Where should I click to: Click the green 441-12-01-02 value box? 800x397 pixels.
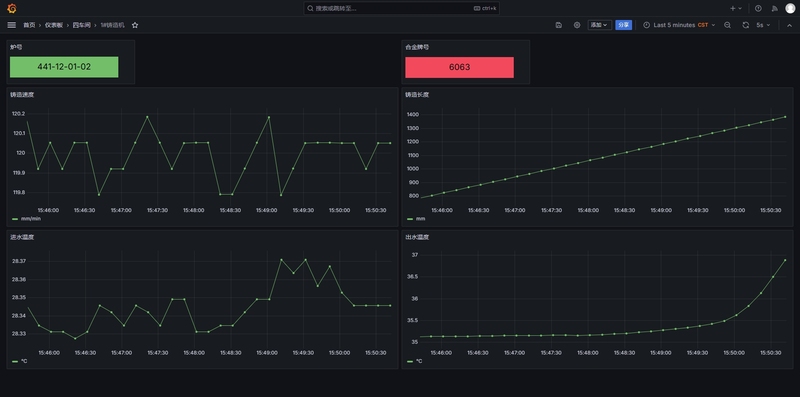click(64, 67)
